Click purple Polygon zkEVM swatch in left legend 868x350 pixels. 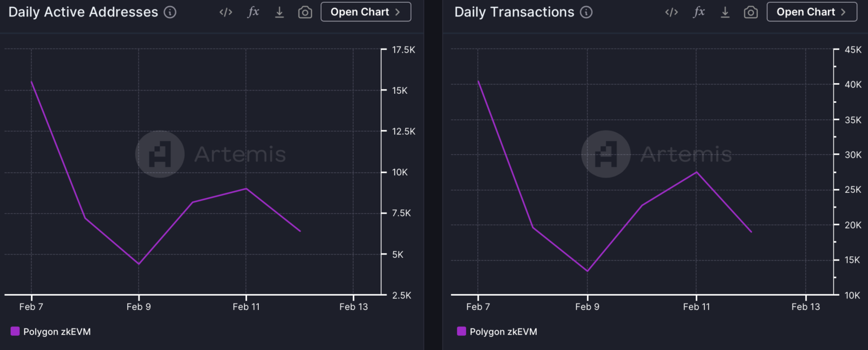pyautogui.click(x=15, y=331)
